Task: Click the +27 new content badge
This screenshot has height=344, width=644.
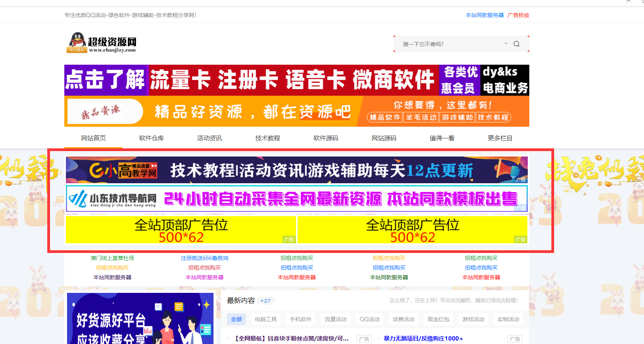Action: pos(265,301)
